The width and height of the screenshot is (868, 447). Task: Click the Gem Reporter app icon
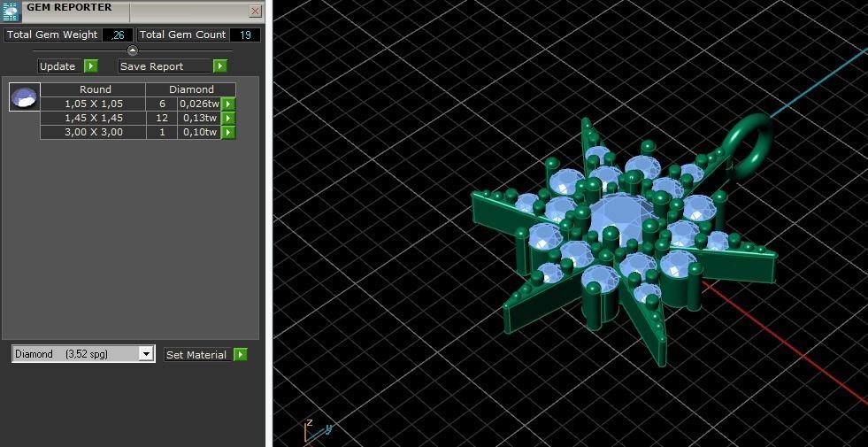coord(12,12)
